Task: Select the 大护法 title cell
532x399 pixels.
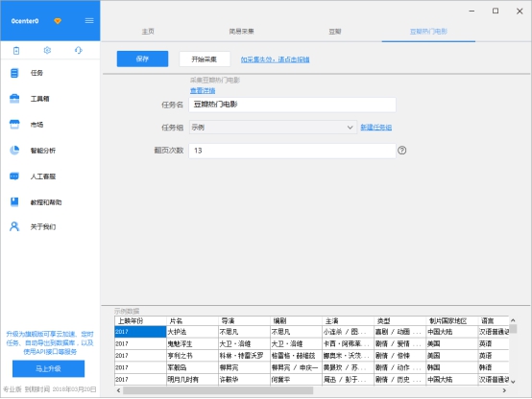Action: pos(192,332)
